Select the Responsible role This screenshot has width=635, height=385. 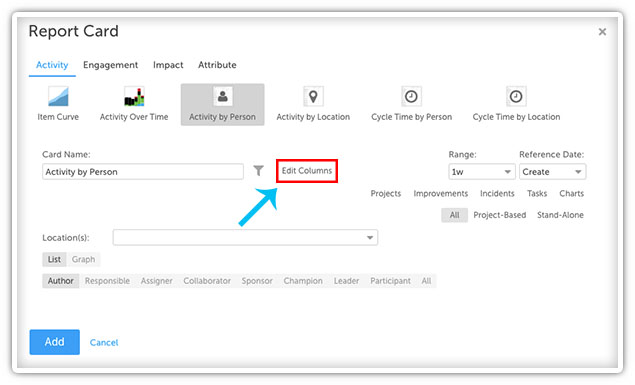(107, 281)
